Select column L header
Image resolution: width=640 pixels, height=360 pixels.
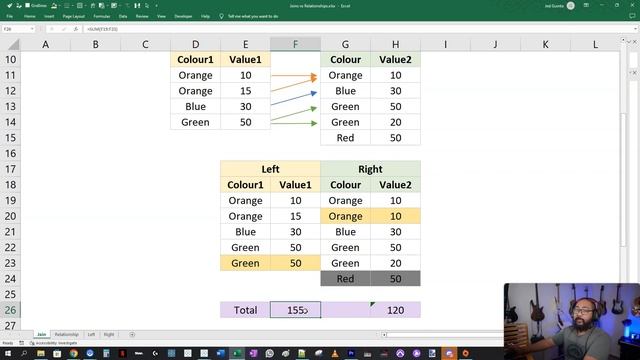tap(595, 44)
